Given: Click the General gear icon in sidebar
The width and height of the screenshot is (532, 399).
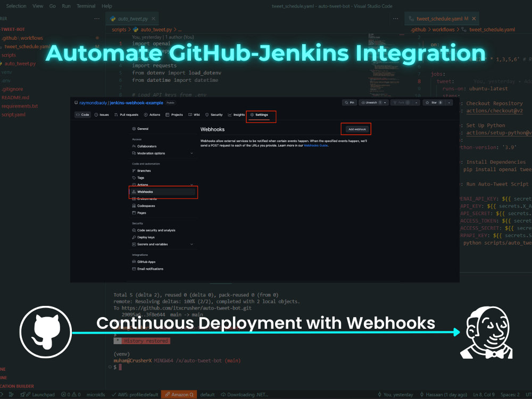Looking at the screenshot, I should 134,129.
